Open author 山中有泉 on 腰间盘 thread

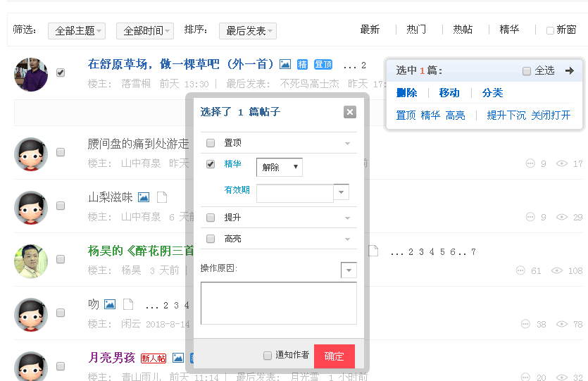pyautogui.click(x=141, y=163)
